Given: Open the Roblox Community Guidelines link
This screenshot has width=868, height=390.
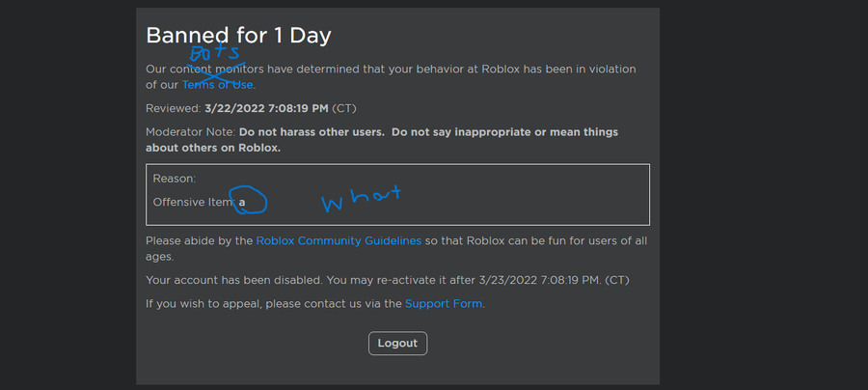Looking at the screenshot, I should point(339,240).
